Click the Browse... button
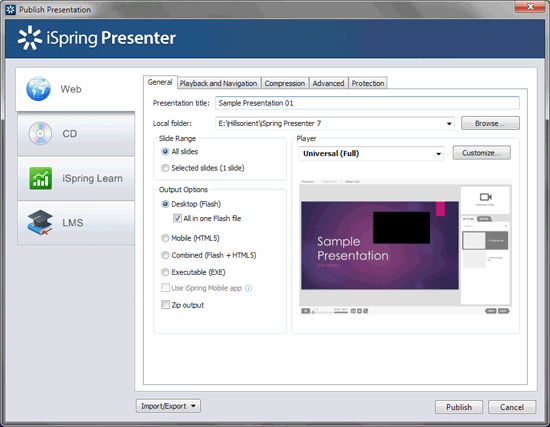 click(x=490, y=123)
